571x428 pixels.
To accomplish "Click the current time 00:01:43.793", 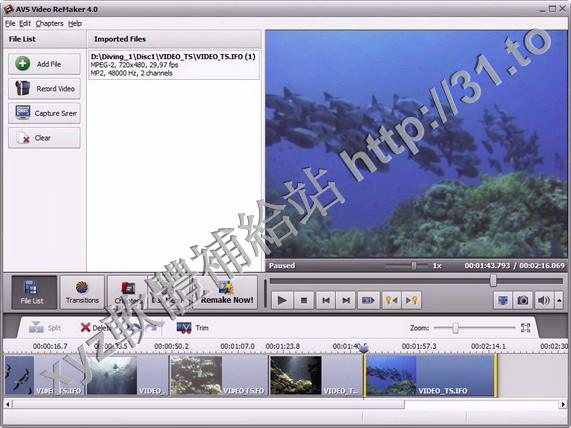I will tap(487, 266).
